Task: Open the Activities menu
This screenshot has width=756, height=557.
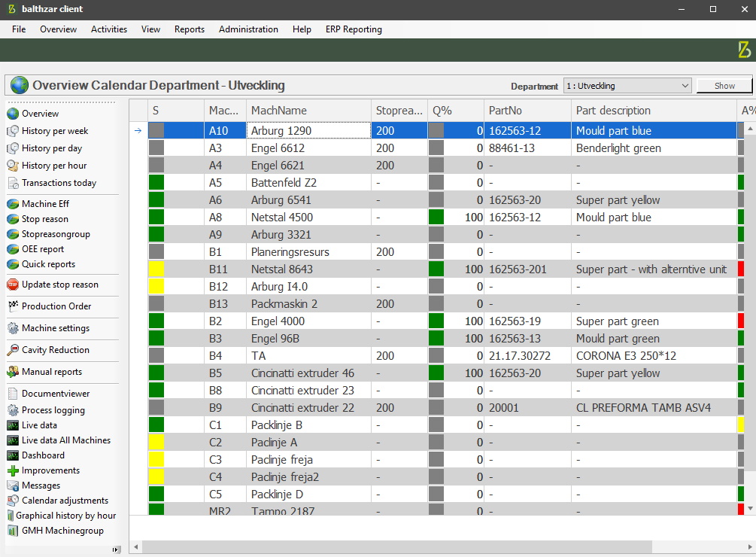Action: click(x=109, y=29)
